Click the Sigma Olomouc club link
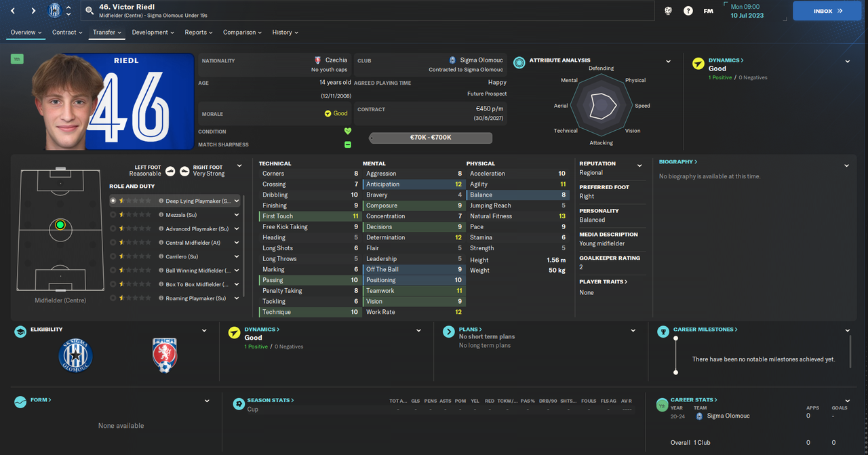 tap(481, 60)
